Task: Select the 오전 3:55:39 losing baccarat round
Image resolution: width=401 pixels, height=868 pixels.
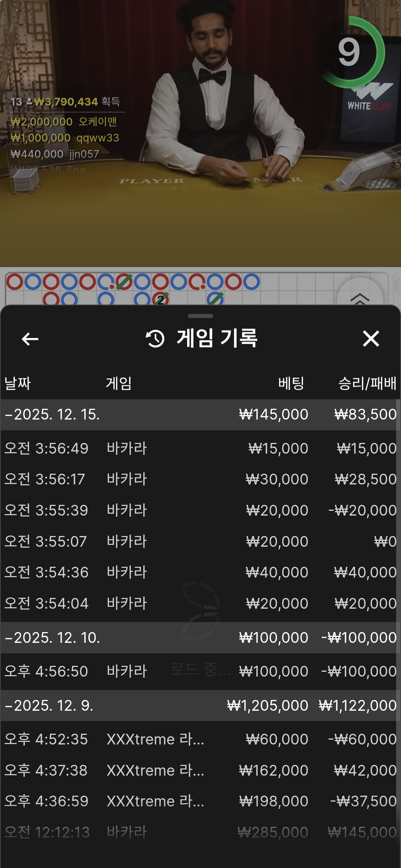Action: tap(200, 510)
